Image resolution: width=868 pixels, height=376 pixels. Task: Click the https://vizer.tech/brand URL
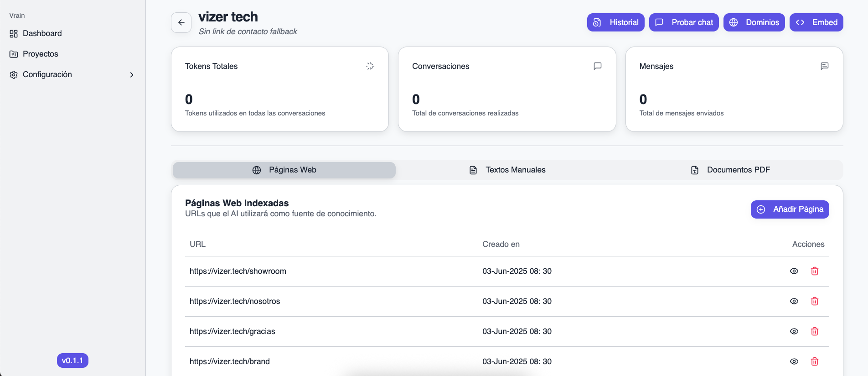tap(230, 361)
